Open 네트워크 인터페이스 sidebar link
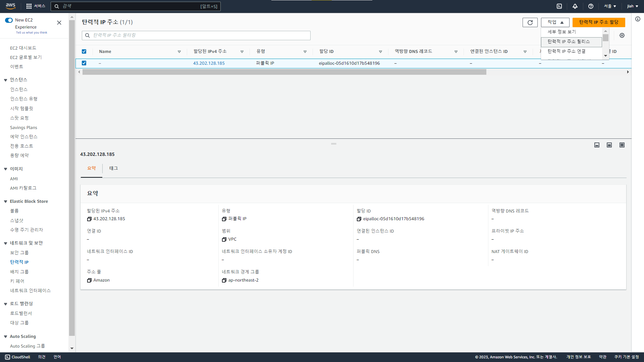 pos(30,291)
